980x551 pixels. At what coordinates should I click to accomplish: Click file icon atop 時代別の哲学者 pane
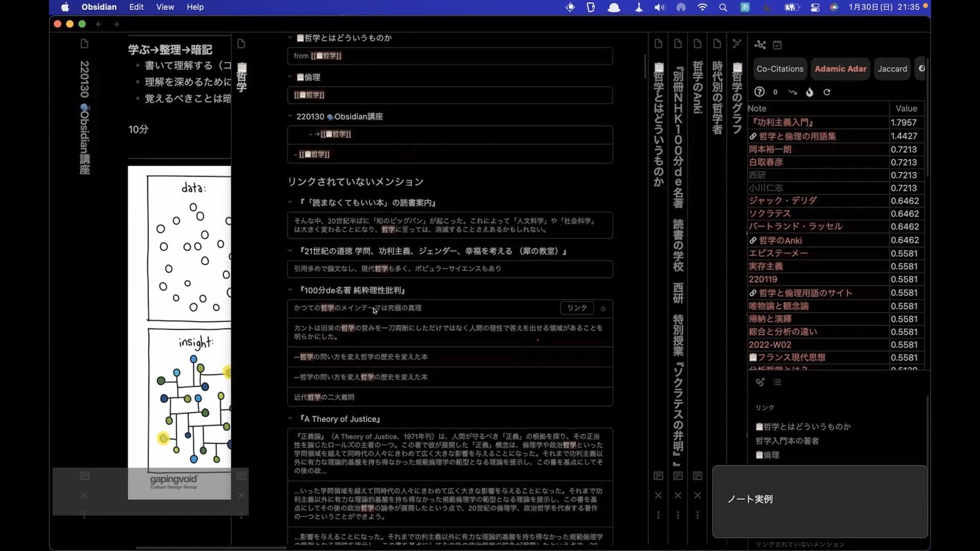point(717,44)
